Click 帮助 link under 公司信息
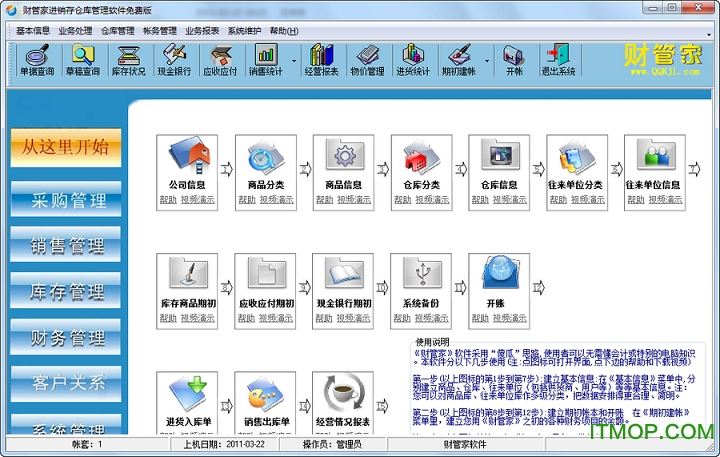Screen dimensions: 720x457 (x=168, y=200)
